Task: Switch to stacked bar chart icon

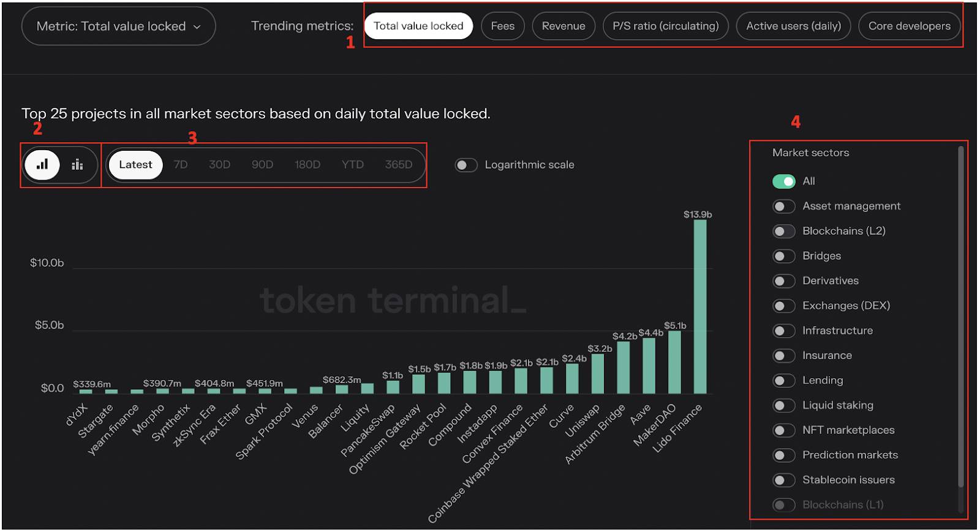Action: point(77,164)
